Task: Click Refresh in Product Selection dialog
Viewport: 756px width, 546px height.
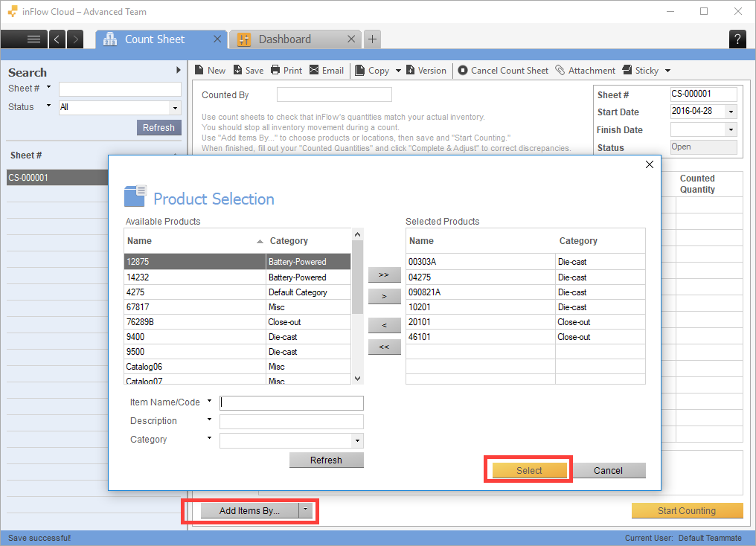Action: (327, 460)
